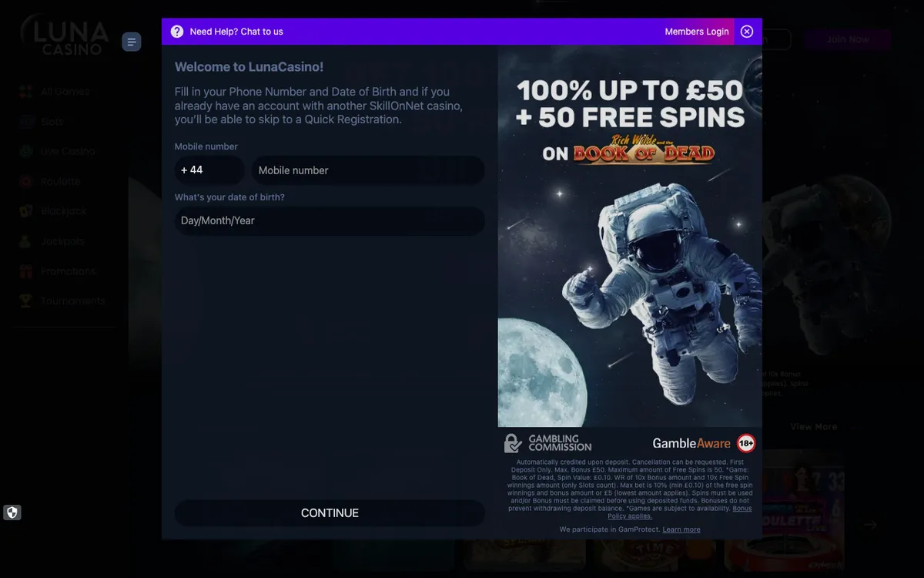Click the Gambling Commission logo
This screenshot has height=578, width=924.
pyautogui.click(x=547, y=443)
